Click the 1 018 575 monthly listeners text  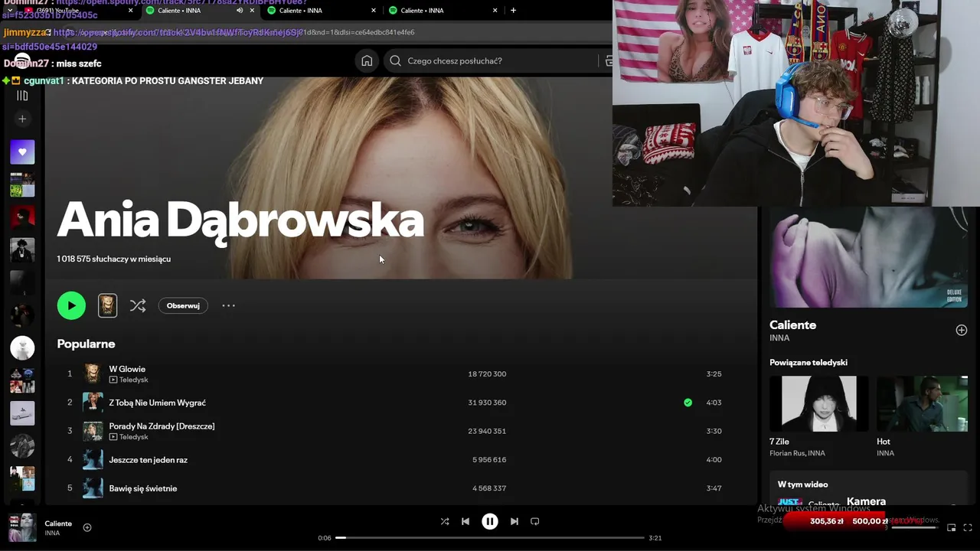pos(113,259)
